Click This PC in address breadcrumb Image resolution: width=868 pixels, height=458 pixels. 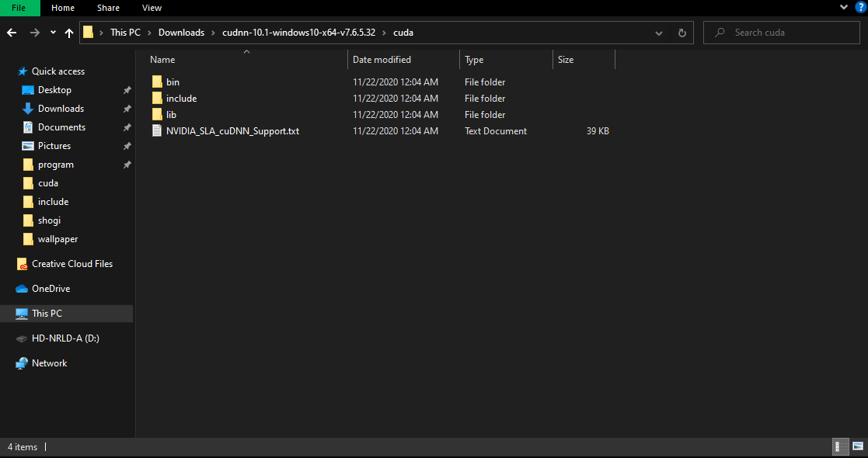126,33
